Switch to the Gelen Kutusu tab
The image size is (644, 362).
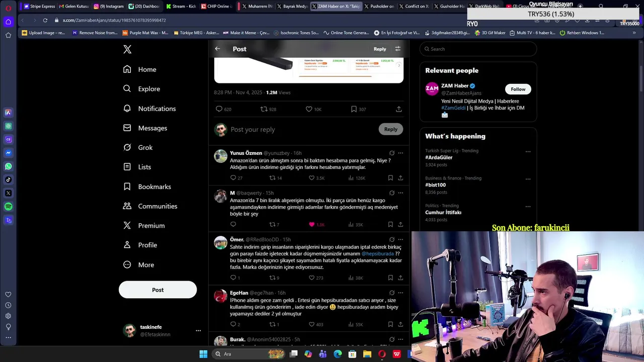(73, 6)
